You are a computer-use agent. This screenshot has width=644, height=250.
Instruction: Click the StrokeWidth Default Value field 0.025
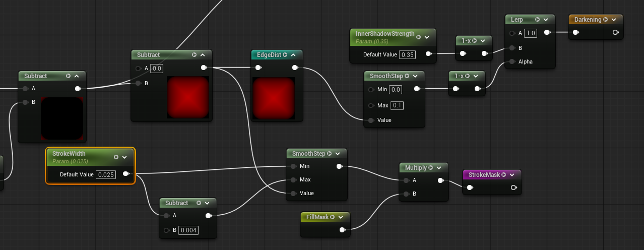click(x=106, y=174)
